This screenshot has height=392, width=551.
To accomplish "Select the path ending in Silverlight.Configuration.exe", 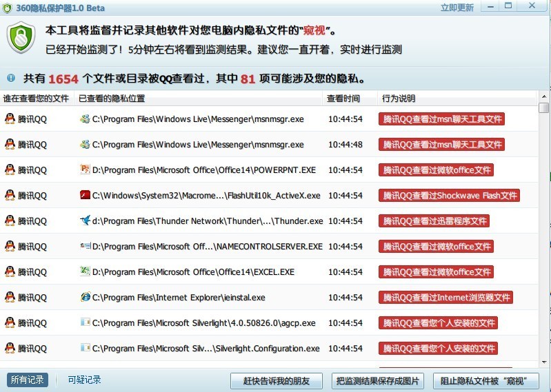I will [x=206, y=348].
